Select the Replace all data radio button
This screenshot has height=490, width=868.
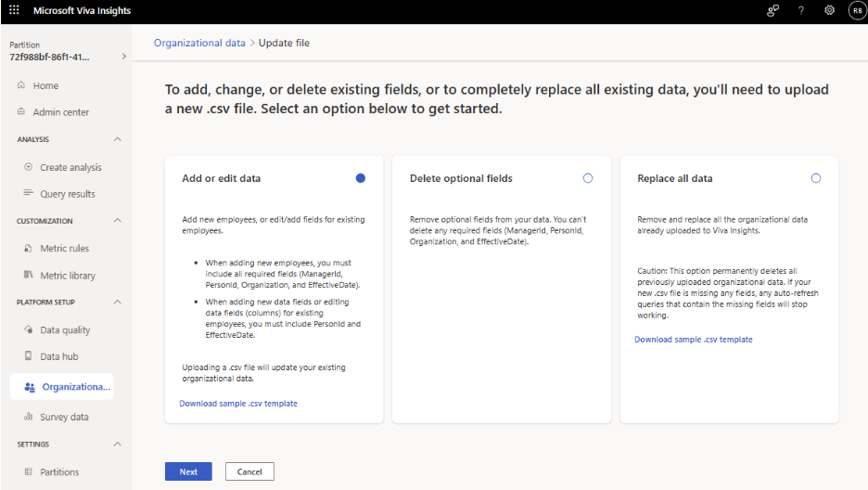(816, 178)
